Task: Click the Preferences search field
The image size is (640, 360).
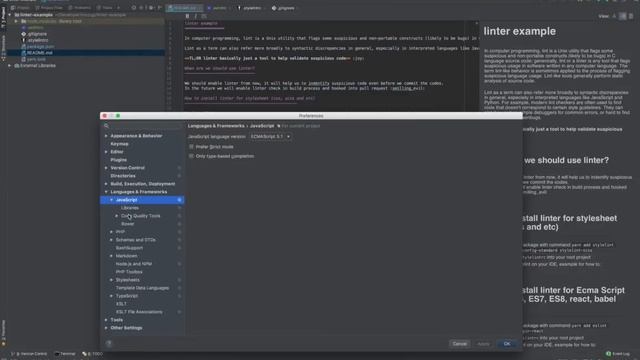Action: (x=142, y=126)
